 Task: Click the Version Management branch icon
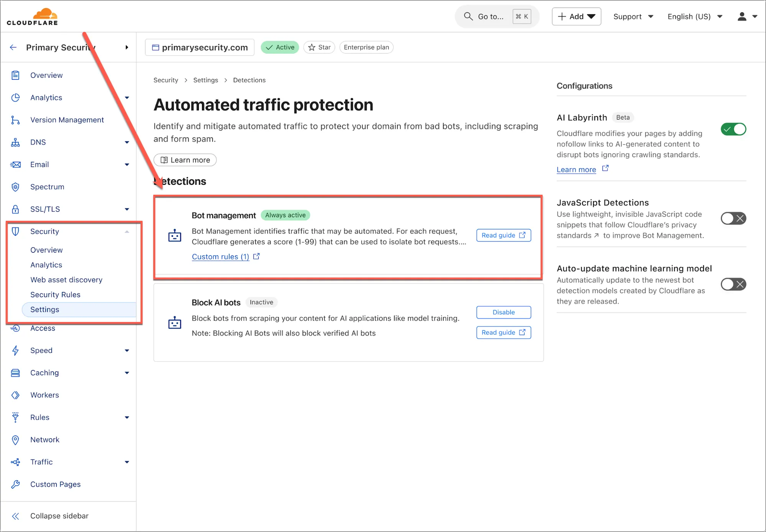15,120
